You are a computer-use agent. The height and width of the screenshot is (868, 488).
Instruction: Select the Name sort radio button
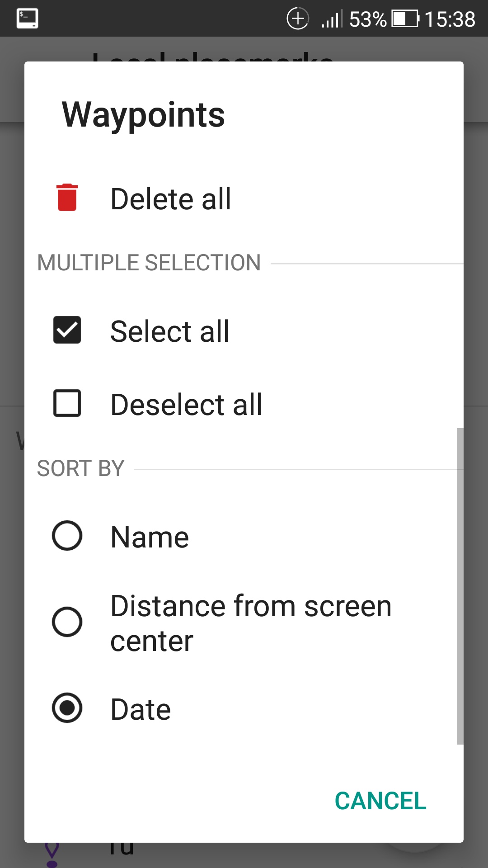67,536
